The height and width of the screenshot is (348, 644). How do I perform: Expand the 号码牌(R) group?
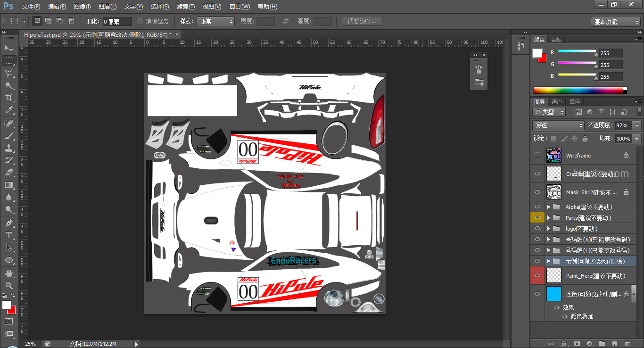549,239
